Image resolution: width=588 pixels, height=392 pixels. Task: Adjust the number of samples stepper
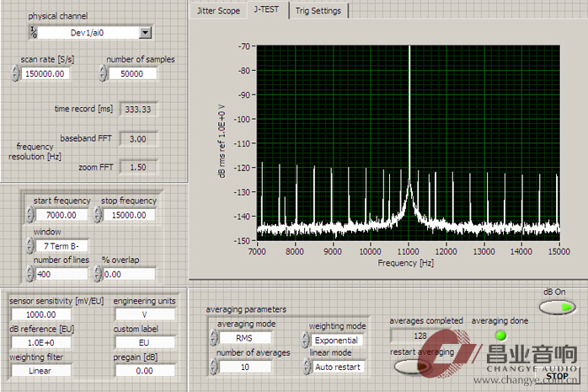click(x=103, y=73)
